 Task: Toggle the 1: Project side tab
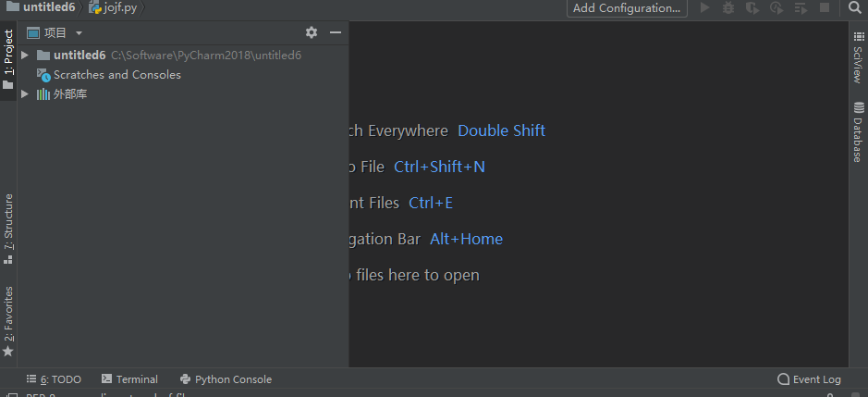(8, 58)
